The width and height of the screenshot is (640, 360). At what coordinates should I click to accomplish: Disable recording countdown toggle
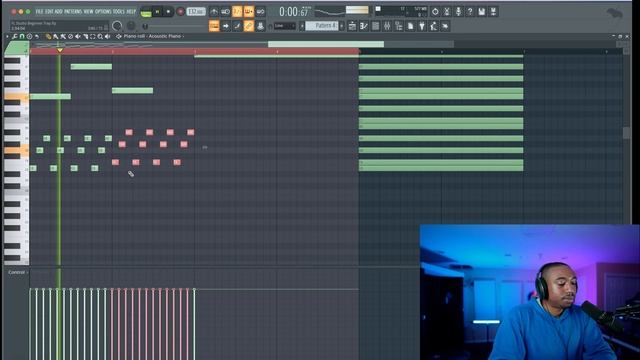(237, 11)
